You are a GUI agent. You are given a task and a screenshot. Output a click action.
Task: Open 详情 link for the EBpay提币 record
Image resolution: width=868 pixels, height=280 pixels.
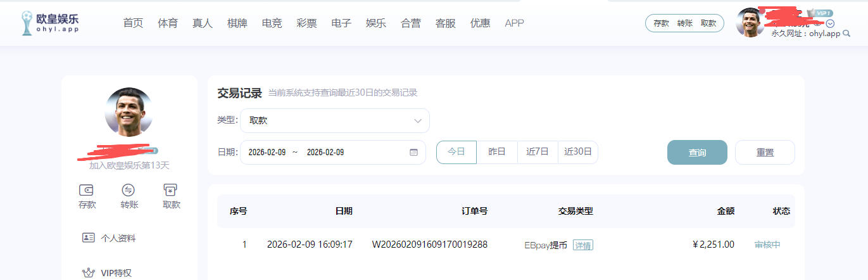[583, 245]
